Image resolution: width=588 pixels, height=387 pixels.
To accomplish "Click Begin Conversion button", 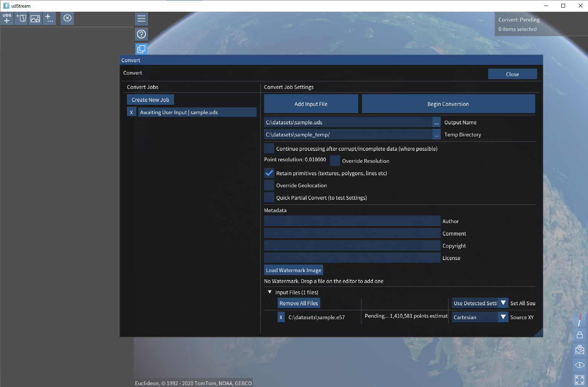I will pyautogui.click(x=448, y=104).
